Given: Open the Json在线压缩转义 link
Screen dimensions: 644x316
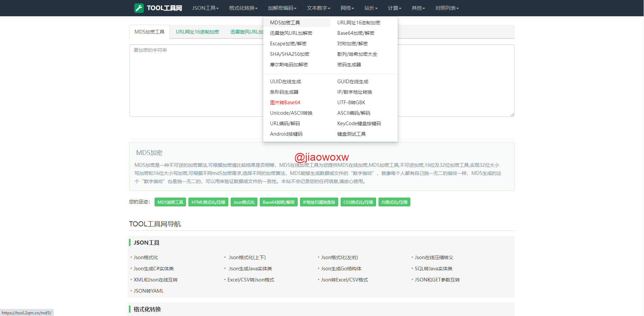Looking at the screenshot, I should click(x=434, y=257).
